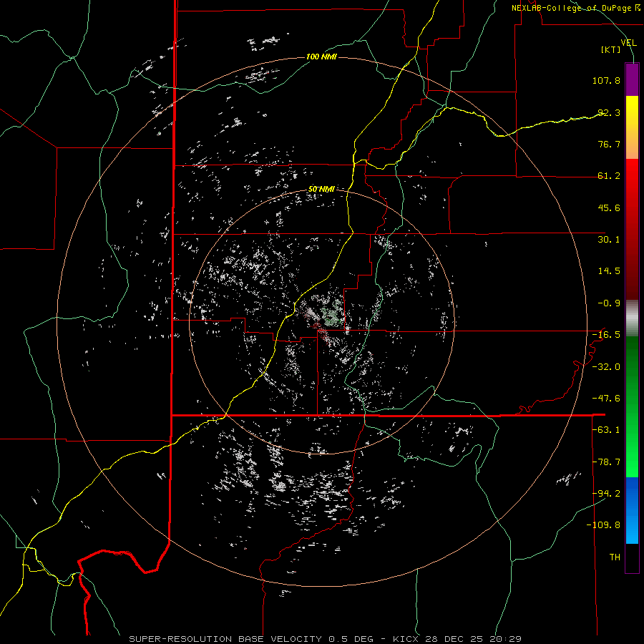This screenshot has height=644, width=644.
Task: Click the -94.2 legend value
Action: 606,494
